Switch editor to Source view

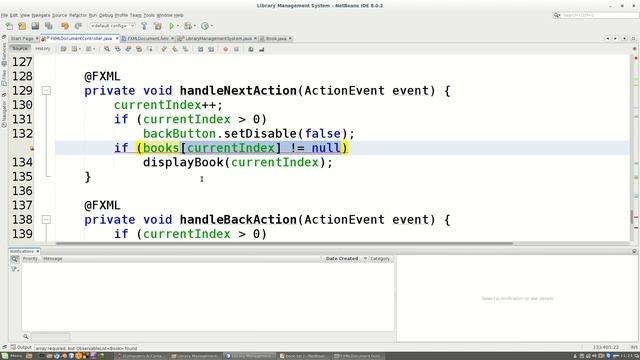pos(20,49)
